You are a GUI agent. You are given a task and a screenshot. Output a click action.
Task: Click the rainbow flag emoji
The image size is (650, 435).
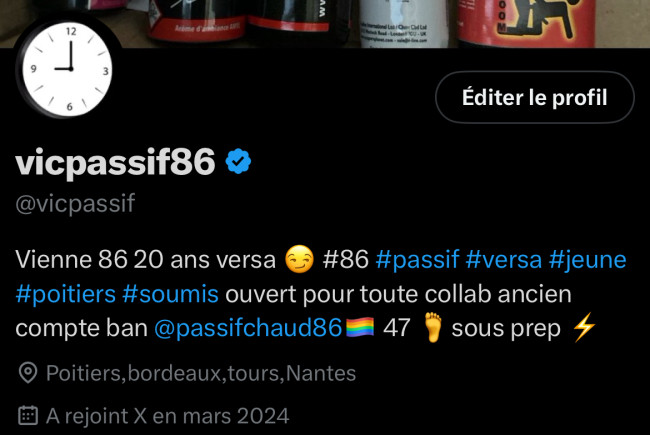pyautogui.click(x=360, y=327)
